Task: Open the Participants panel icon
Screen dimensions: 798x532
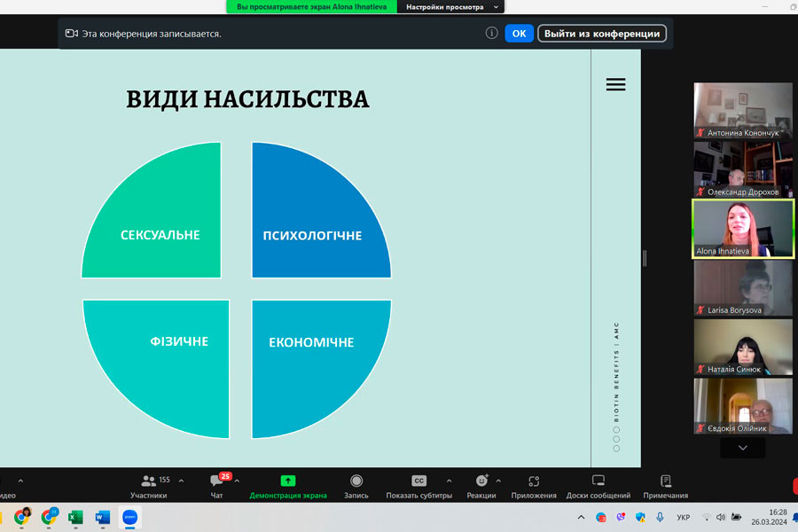Action: pos(148,480)
